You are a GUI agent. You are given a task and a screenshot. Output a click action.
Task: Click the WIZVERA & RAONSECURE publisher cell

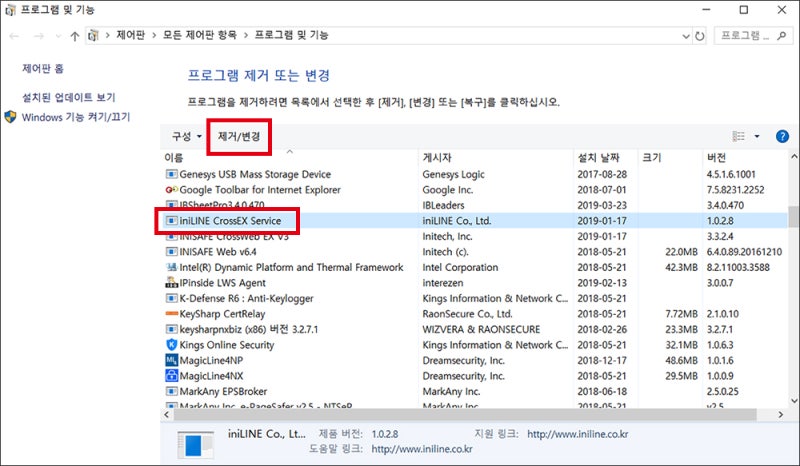[x=481, y=329]
